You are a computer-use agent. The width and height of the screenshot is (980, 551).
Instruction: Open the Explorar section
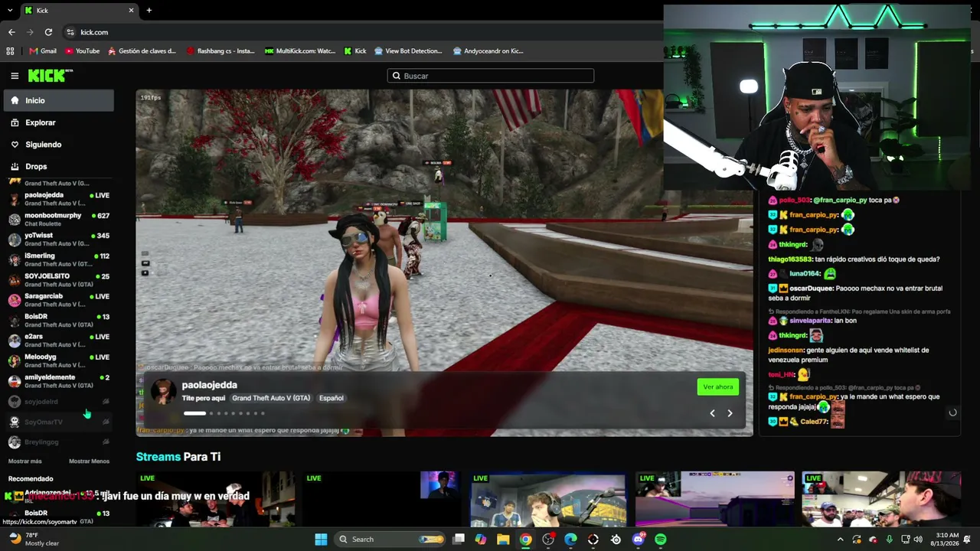coord(59,122)
